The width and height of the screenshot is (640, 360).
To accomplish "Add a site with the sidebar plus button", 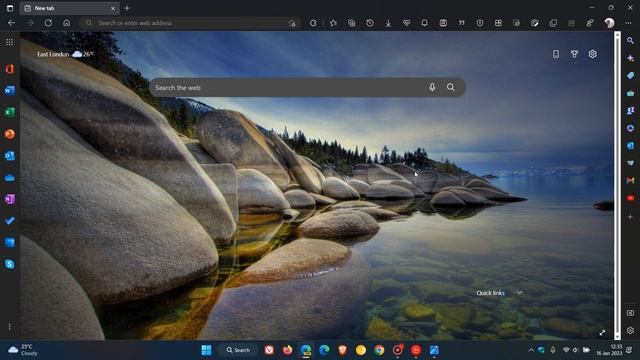I will click(x=630, y=217).
